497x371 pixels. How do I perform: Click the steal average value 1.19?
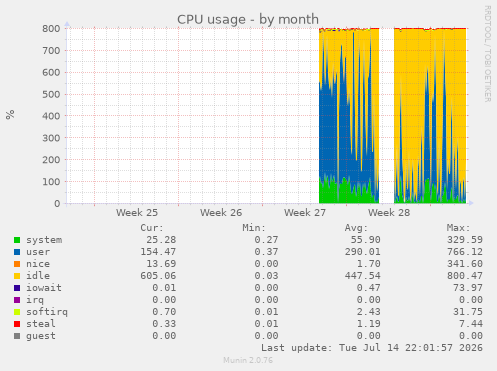369,324
